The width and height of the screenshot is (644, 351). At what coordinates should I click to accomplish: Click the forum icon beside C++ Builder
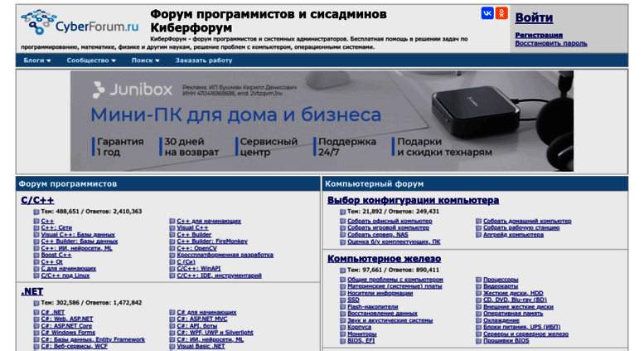(x=172, y=235)
